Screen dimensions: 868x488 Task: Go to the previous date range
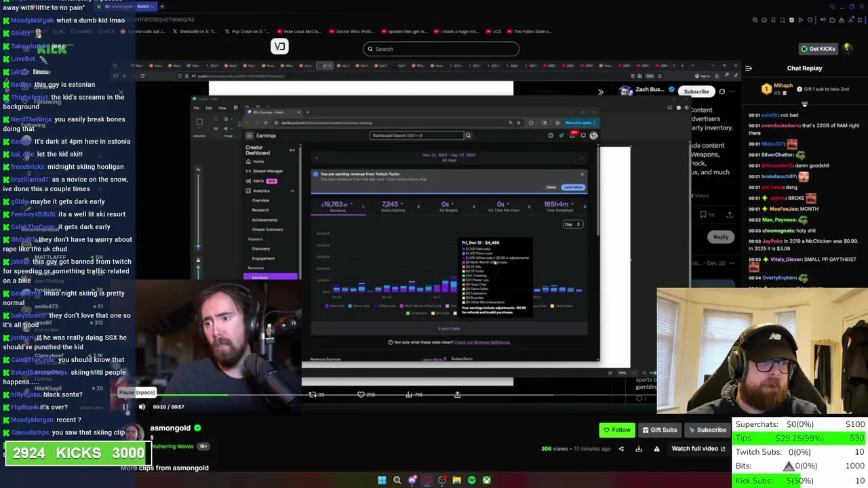pos(316,158)
